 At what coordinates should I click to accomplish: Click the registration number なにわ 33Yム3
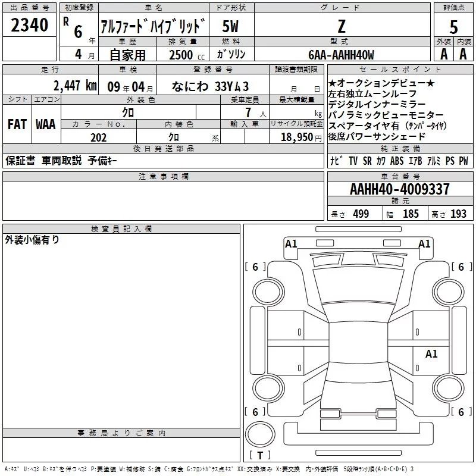pyautogui.click(x=210, y=86)
